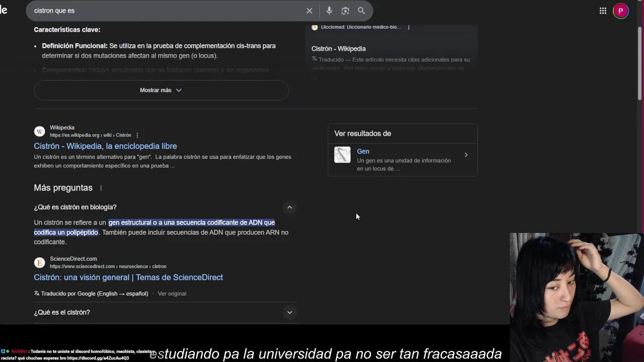Clear the search box text
Screen dimensions: 644x362
pyautogui.click(x=309, y=11)
